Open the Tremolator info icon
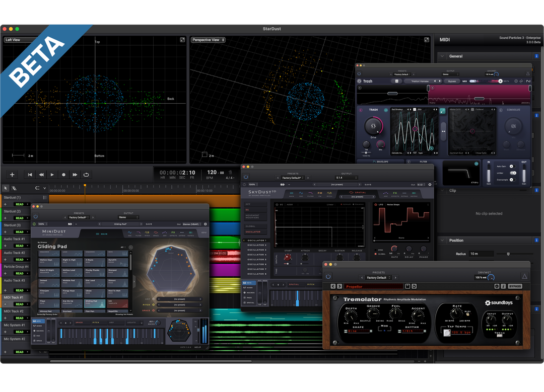Image resolution: width=544 pixels, height=392 pixels. pos(503,286)
